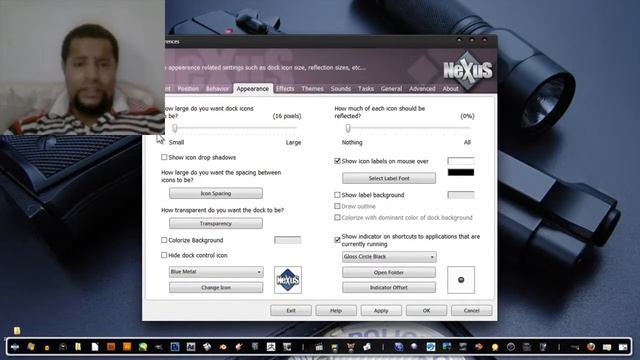Open the Tasks tab
Viewport: 640px width, 360px height.
coord(366,89)
